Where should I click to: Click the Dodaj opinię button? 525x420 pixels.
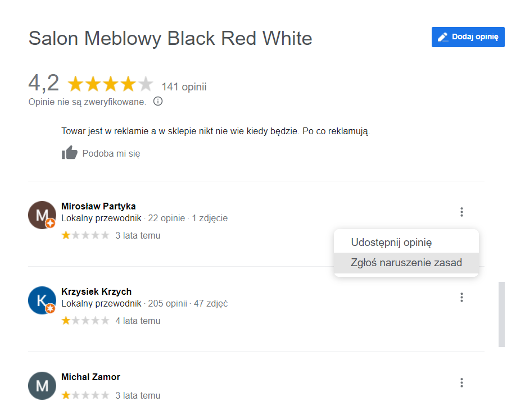[x=468, y=37]
